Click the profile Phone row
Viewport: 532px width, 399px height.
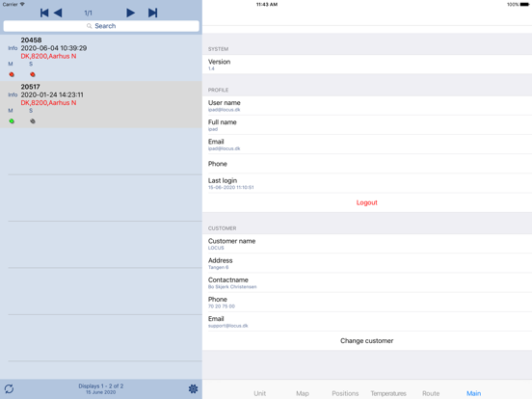click(x=367, y=164)
